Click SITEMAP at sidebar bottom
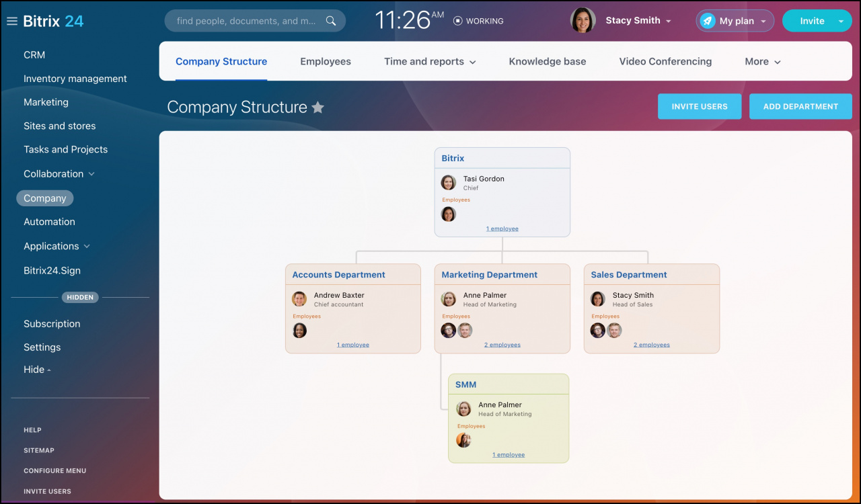This screenshot has width=861, height=504. pos(39,450)
